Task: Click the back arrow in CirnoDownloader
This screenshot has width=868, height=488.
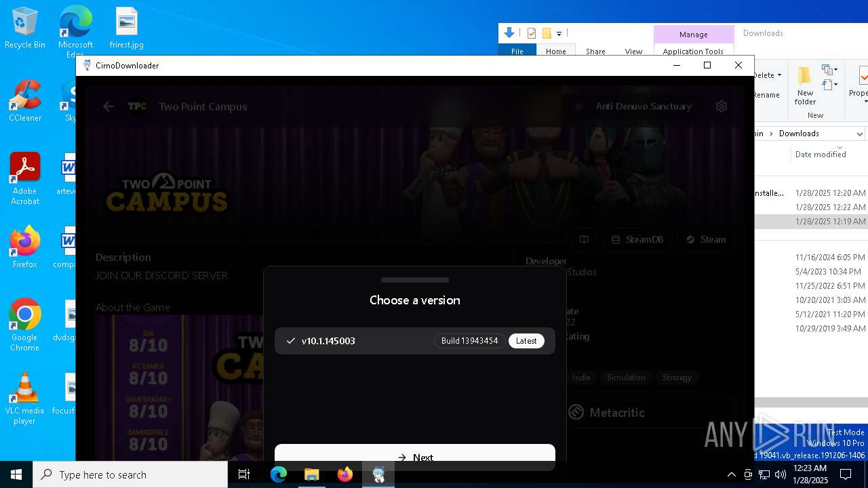Action: point(108,106)
